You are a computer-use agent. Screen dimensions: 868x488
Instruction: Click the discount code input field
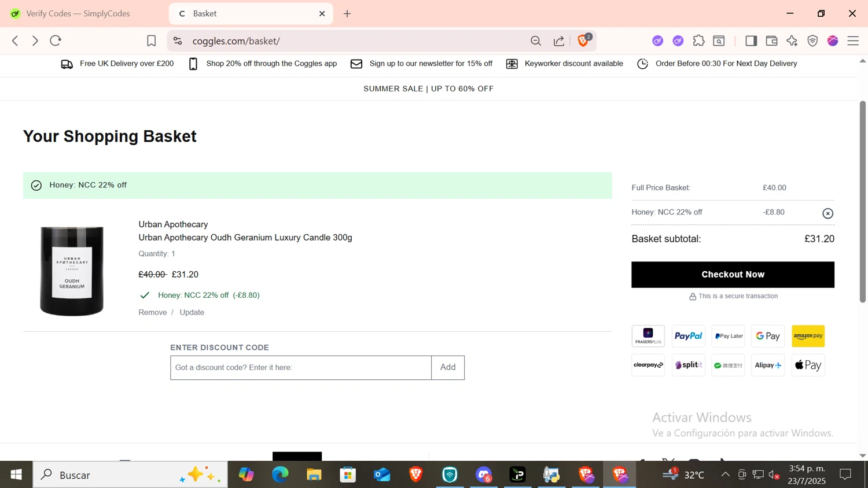point(301,368)
